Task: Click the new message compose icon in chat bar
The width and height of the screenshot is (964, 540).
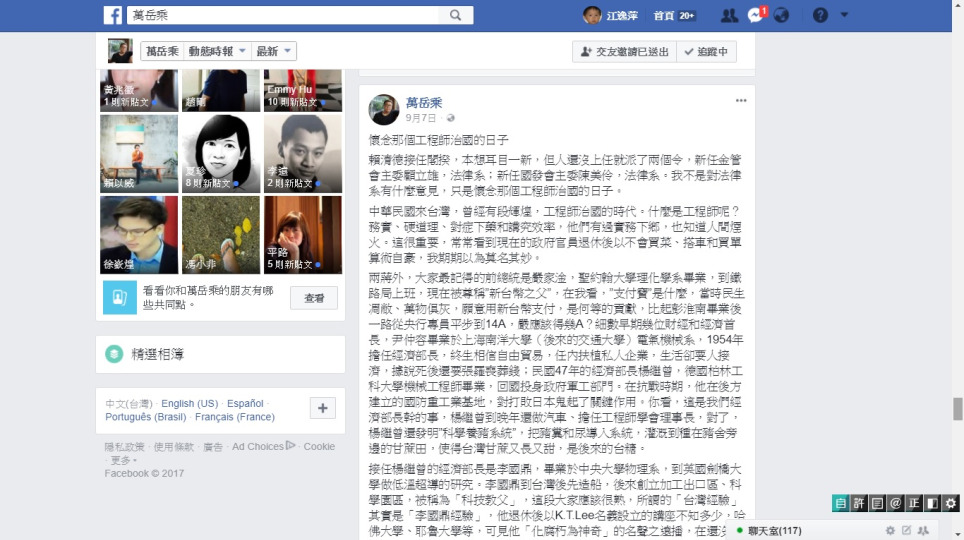Action: click(906, 530)
